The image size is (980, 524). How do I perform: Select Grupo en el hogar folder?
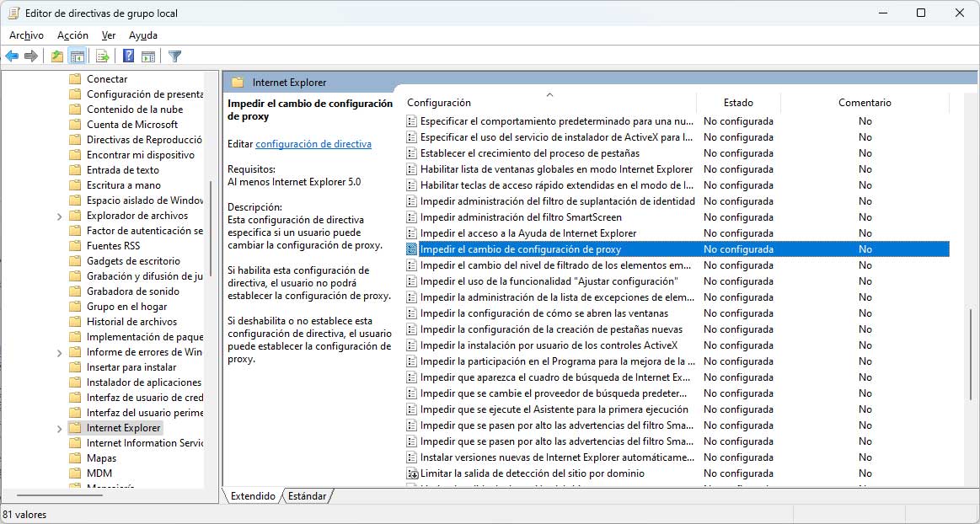(127, 307)
